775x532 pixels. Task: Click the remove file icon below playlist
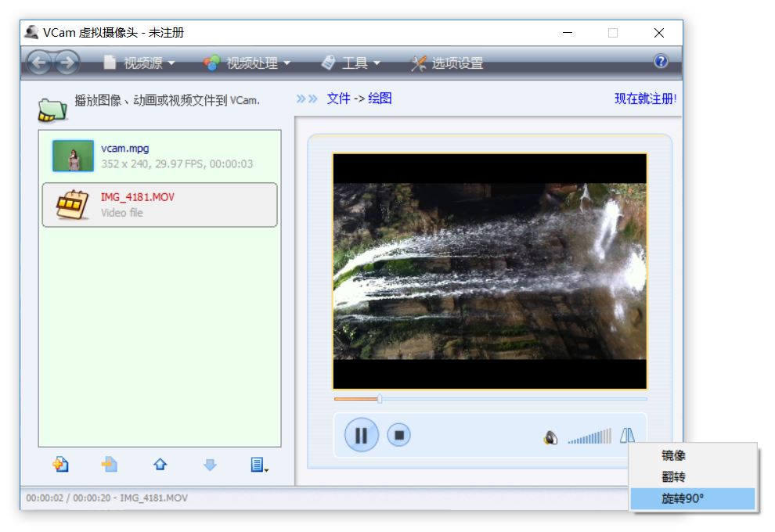(x=110, y=465)
